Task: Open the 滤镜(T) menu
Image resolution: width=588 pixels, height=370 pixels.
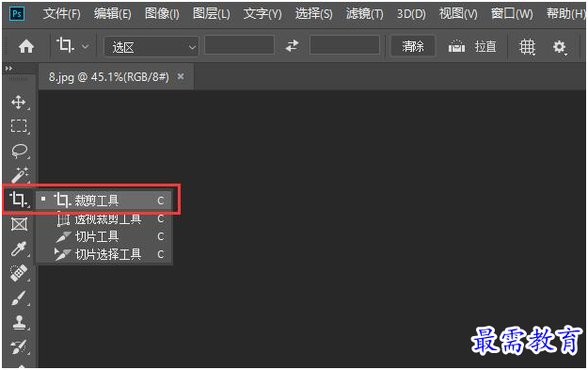Action: [x=365, y=14]
